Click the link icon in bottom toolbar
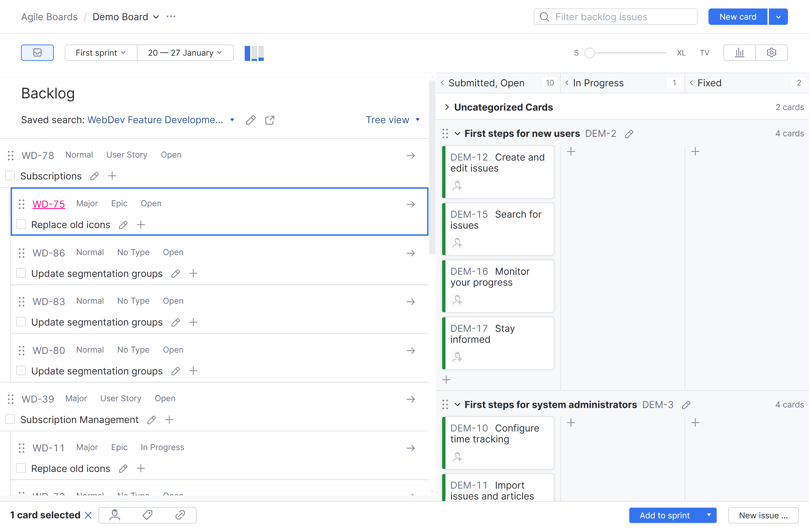809x532 pixels. [180, 515]
